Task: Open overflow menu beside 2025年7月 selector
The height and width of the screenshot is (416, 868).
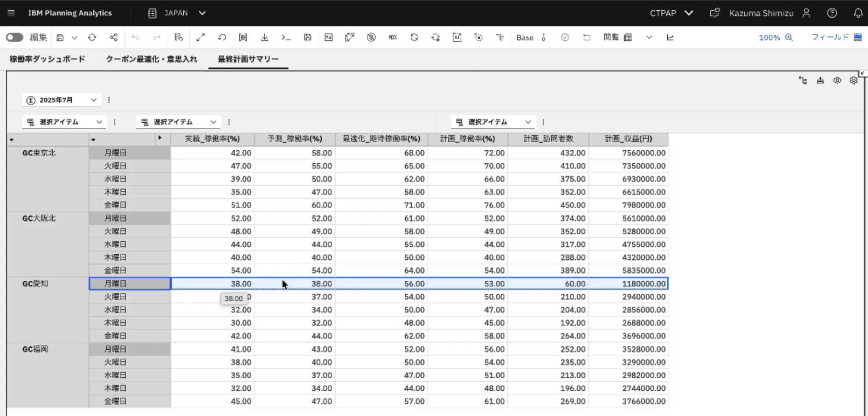Action: (109, 100)
